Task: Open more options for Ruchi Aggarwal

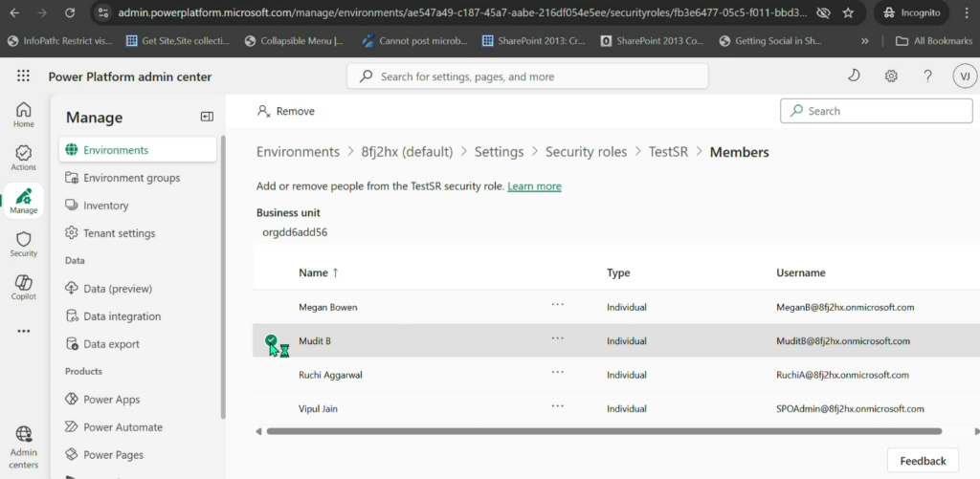Action: tap(558, 374)
